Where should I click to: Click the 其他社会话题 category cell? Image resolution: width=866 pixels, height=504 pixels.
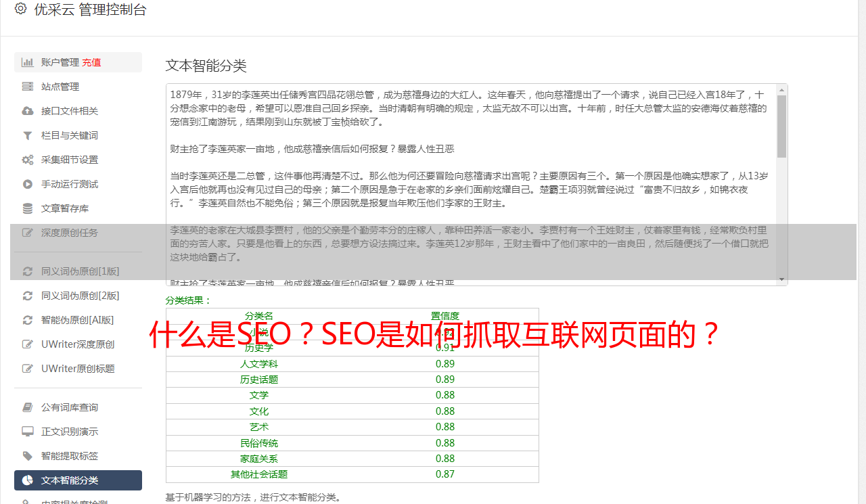tap(259, 474)
